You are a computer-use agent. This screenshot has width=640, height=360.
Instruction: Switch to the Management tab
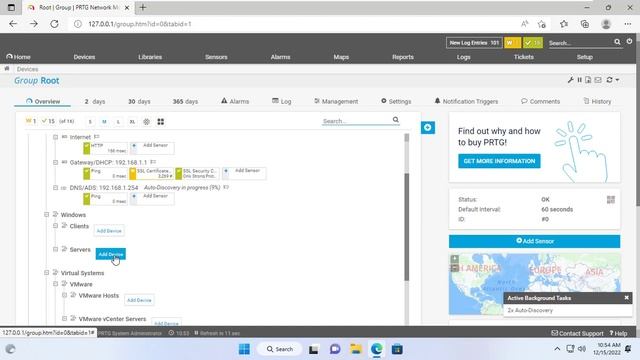point(336,101)
